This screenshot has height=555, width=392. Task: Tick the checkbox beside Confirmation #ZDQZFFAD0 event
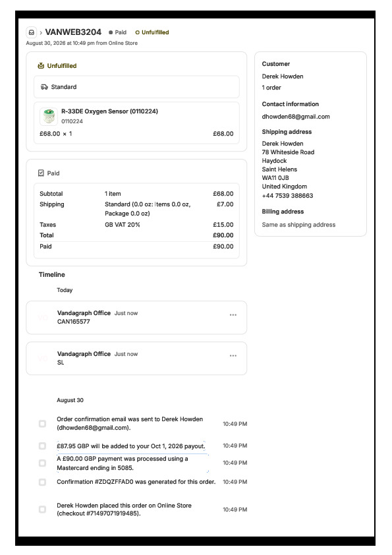click(42, 482)
